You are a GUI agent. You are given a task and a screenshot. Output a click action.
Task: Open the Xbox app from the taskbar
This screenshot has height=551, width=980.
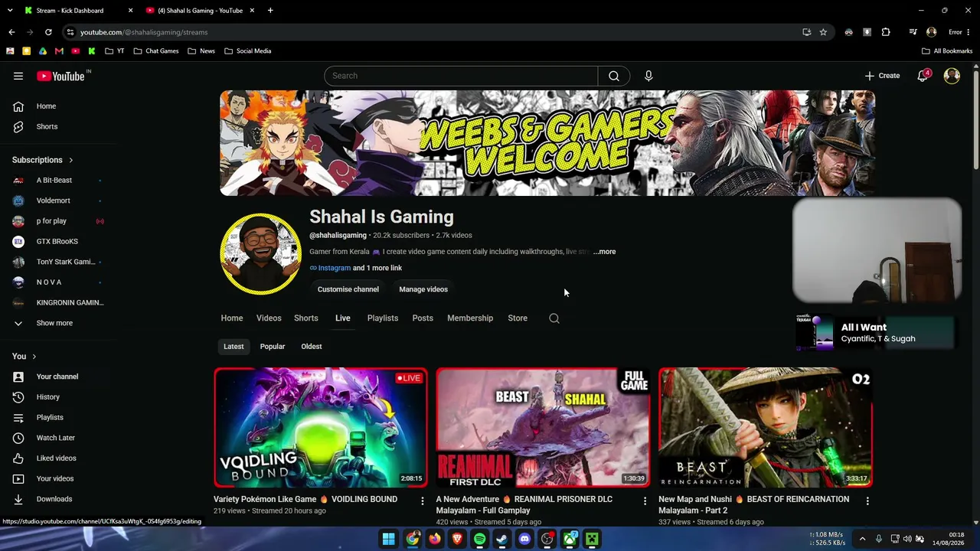coord(570,539)
